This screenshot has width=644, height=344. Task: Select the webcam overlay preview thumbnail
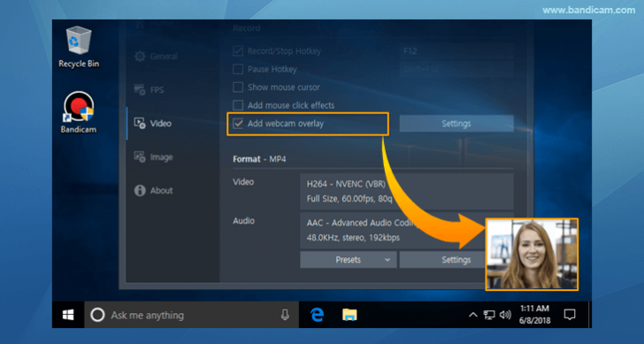pyautogui.click(x=532, y=255)
